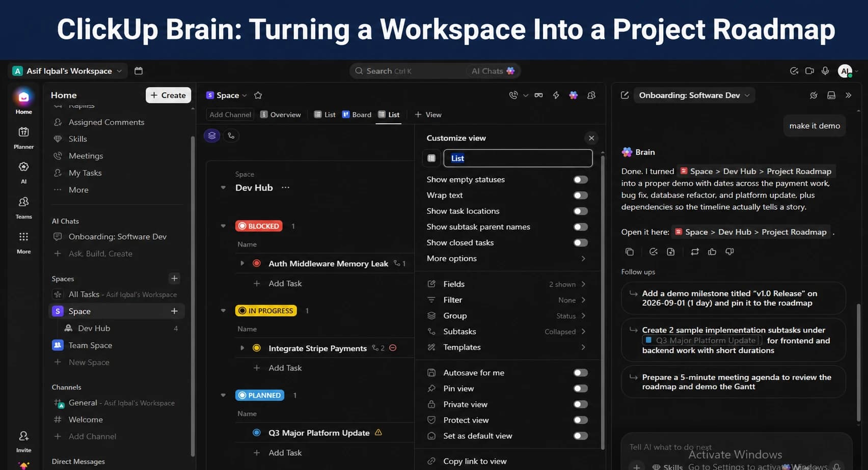Give thumbs up to Brain response
868x470 pixels.
pos(712,252)
